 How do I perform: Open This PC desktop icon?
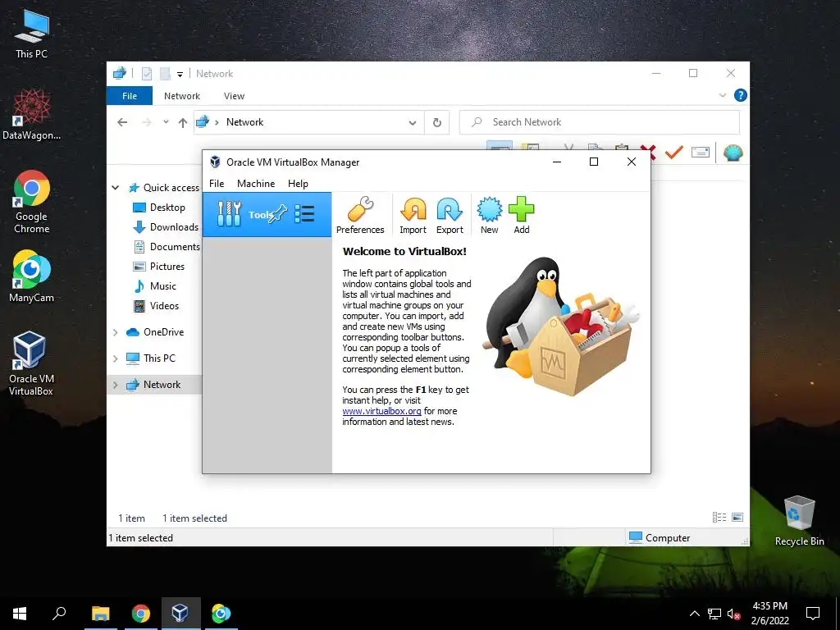[x=31, y=34]
